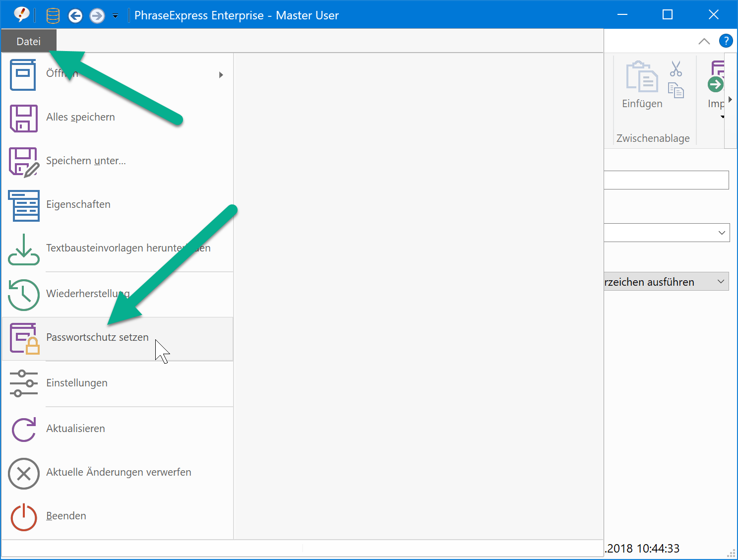Open the Datei tab
Screen dimensions: 738x560
(29, 41)
